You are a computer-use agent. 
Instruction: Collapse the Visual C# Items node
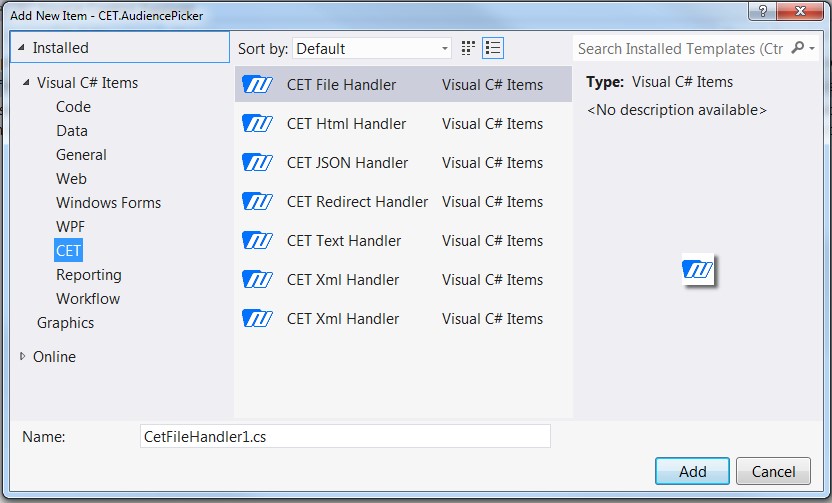click(26, 82)
